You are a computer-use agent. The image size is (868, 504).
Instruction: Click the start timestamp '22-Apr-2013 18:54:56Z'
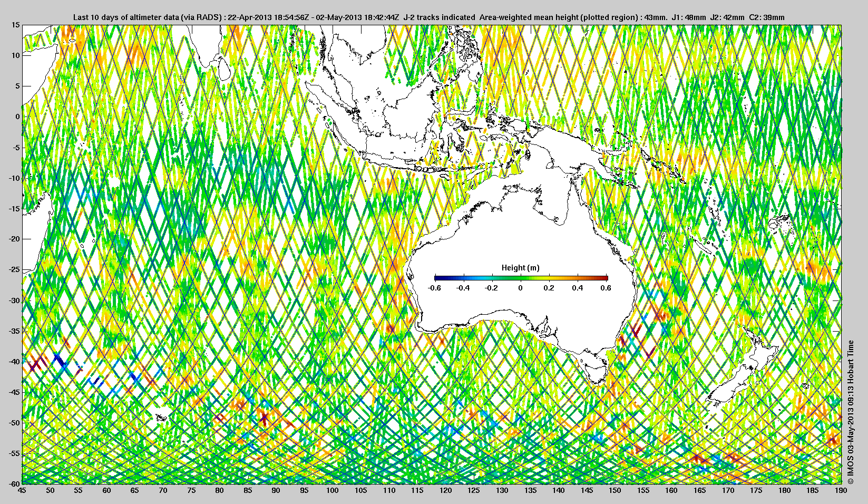click(x=268, y=17)
